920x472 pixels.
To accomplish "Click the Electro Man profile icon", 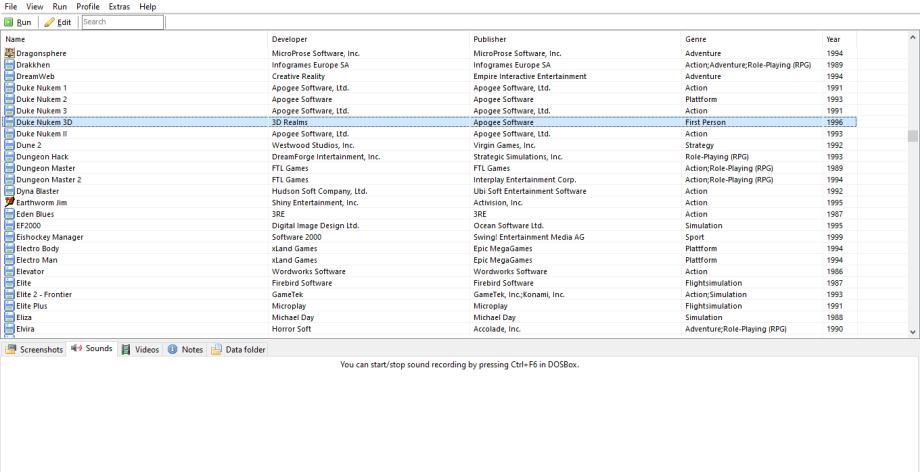I will (x=9, y=260).
